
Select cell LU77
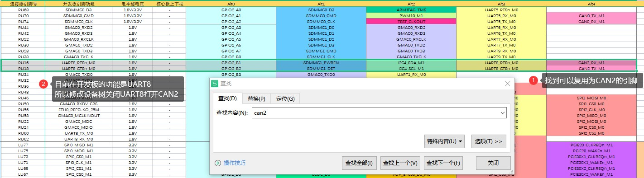(x=23, y=145)
